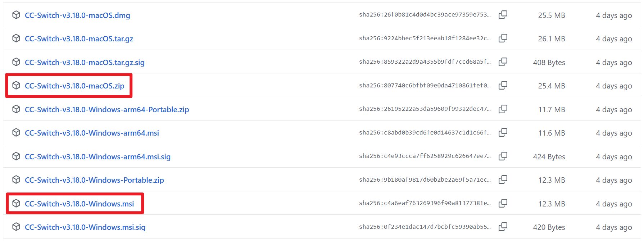Screen dimensions: 644x241
Task: Copy sha256 hash for macOS.tar.gz asset
Action: click(503, 38)
